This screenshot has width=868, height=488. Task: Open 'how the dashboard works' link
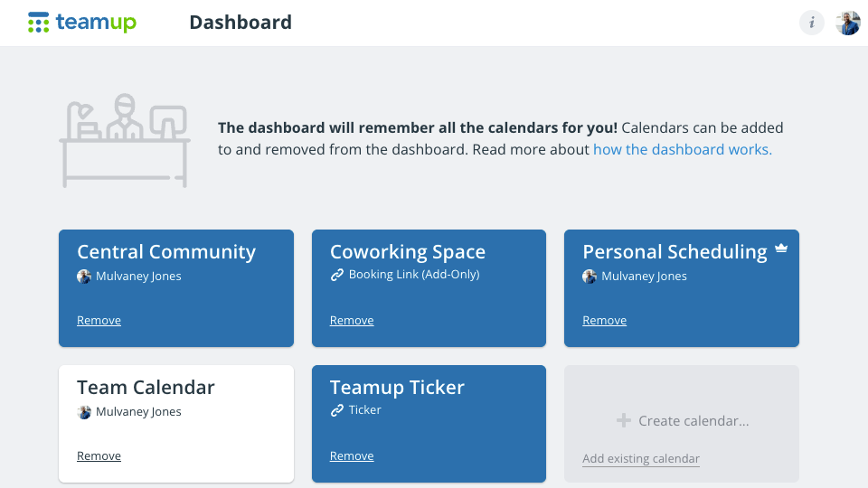[682, 150]
